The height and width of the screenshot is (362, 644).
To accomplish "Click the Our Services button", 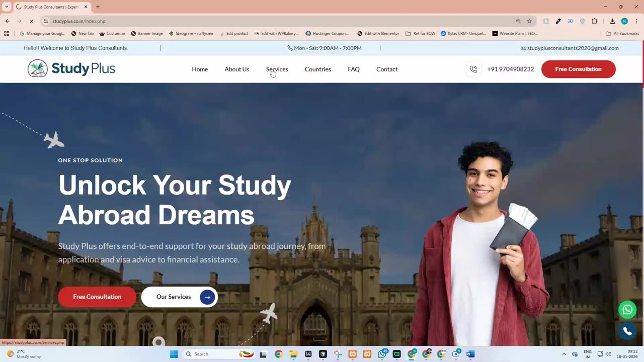I will click(x=179, y=297).
